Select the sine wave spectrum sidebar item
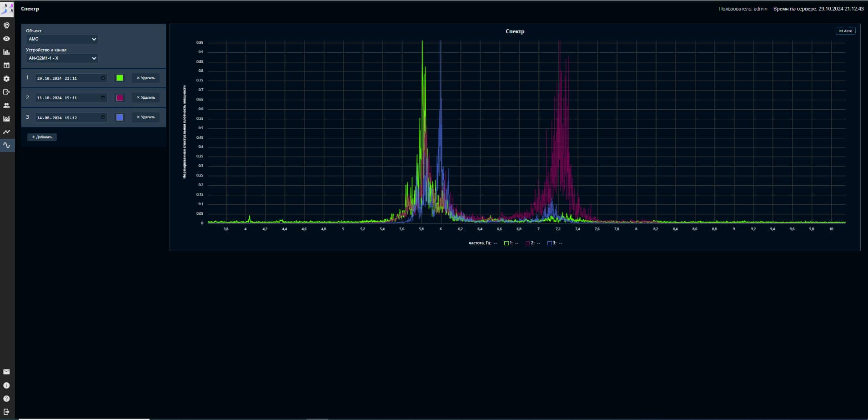 [x=6, y=145]
